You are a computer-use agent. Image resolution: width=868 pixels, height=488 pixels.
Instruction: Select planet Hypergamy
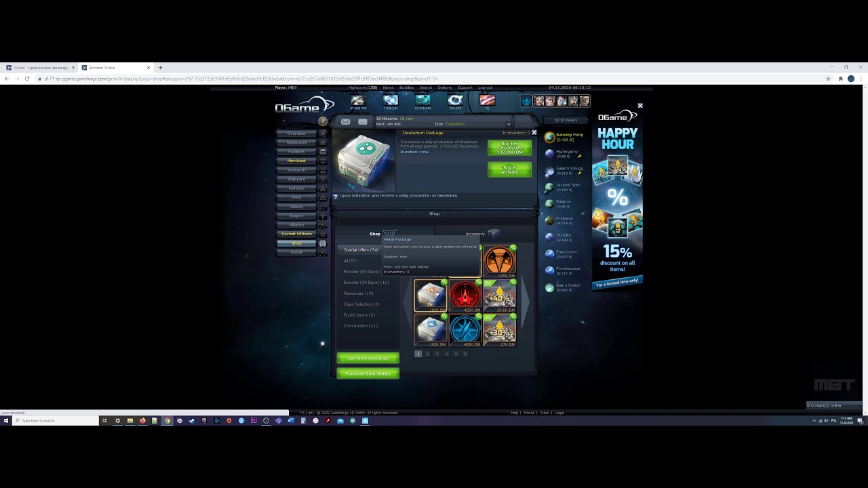click(x=564, y=154)
